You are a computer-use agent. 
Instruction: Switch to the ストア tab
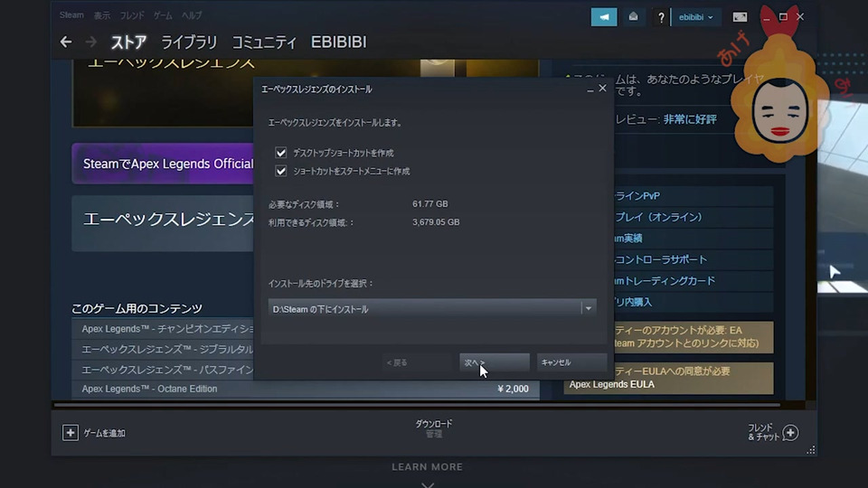coord(128,42)
